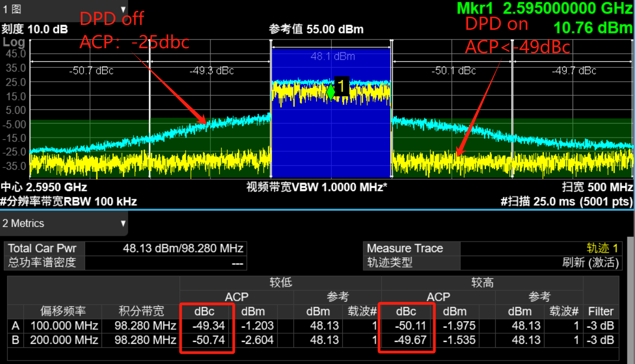Click the 中心 2.5950 GHz center frequency

(x=44, y=187)
